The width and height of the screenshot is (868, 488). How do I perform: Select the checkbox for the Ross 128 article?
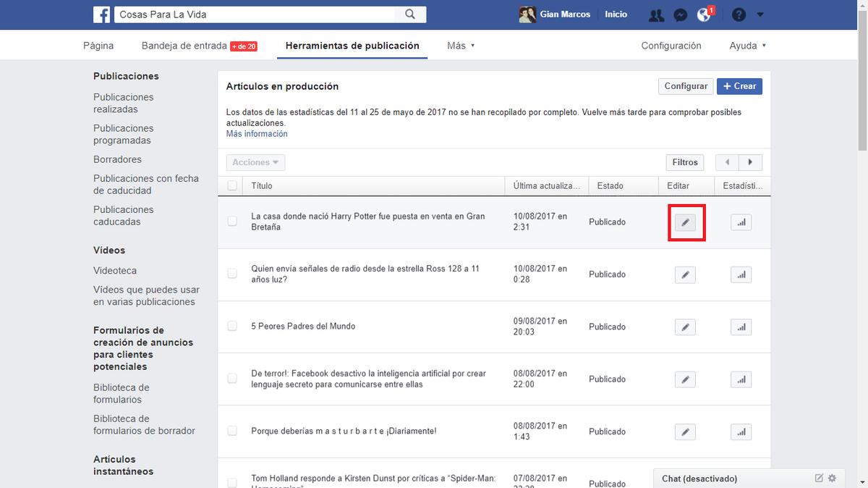(232, 274)
